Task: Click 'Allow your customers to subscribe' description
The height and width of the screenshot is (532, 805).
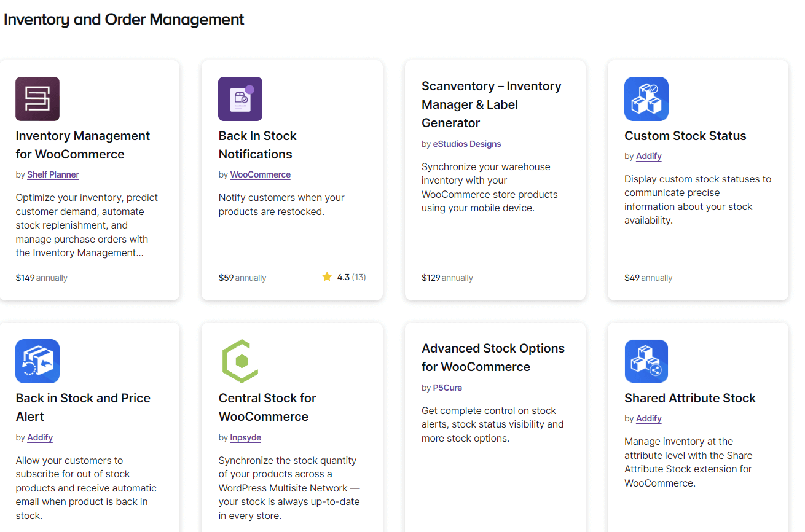Action: (x=86, y=488)
